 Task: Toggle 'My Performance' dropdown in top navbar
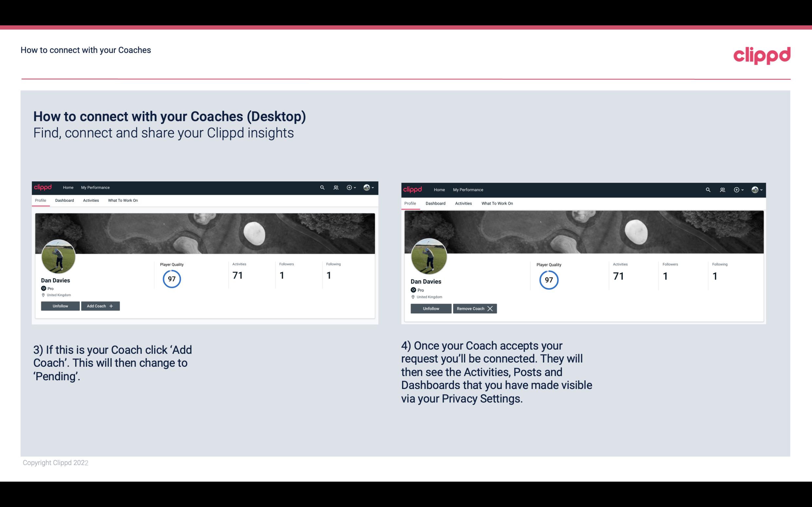click(95, 187)
